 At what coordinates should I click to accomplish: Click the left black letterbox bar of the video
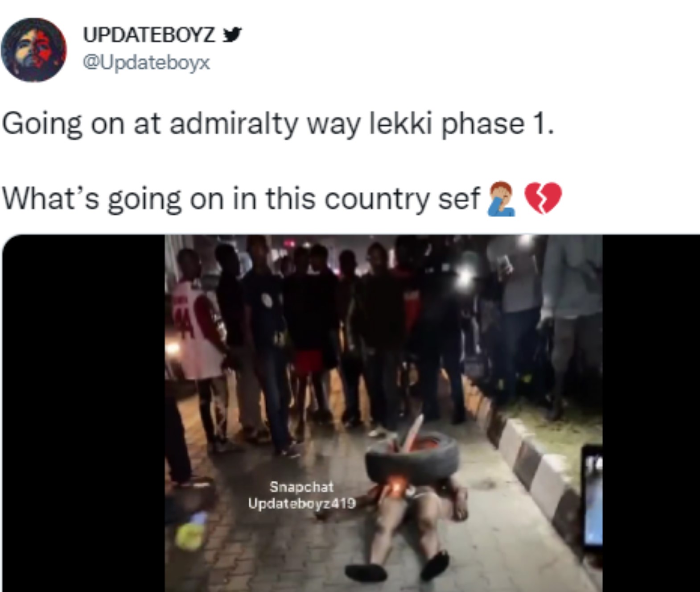pyautogui.click(x=83, y=413)
